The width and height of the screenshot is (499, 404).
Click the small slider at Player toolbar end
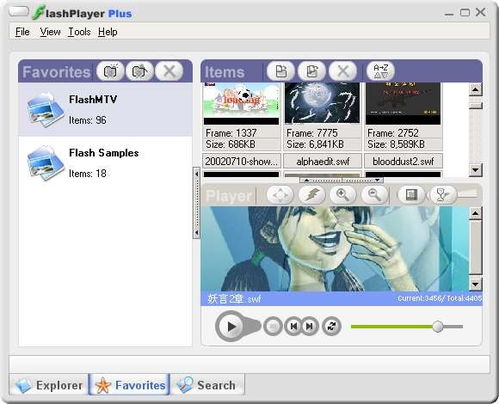(468, 194)
